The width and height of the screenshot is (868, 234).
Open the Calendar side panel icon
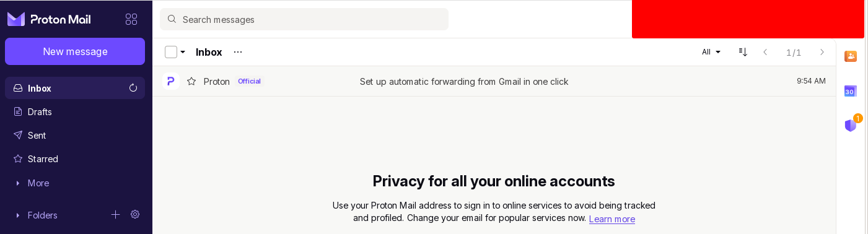(x=851, y=91)
